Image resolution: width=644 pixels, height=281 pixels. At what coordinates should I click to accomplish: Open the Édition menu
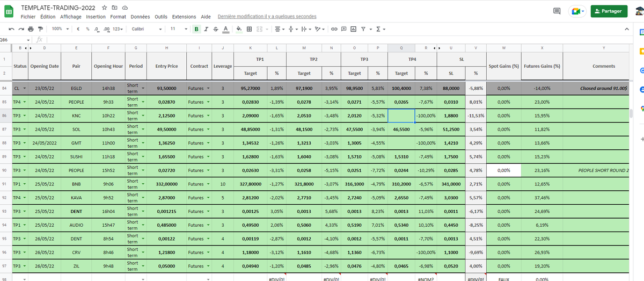[48, 17]
